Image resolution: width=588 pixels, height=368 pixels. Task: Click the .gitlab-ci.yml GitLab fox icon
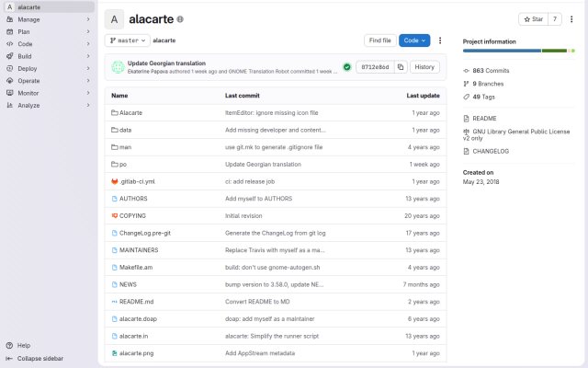(114, 181)
